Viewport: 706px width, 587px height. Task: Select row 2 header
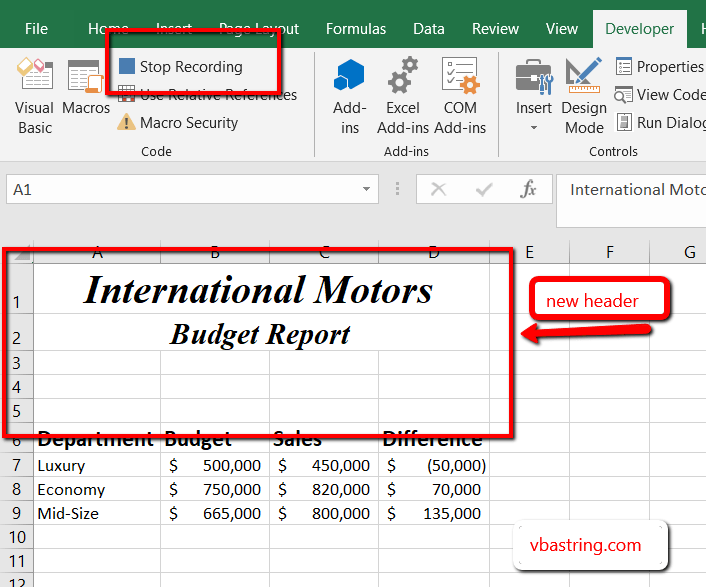17,332
